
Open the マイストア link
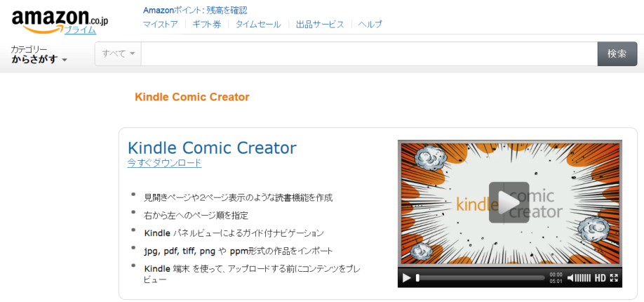tap(161, 25)
